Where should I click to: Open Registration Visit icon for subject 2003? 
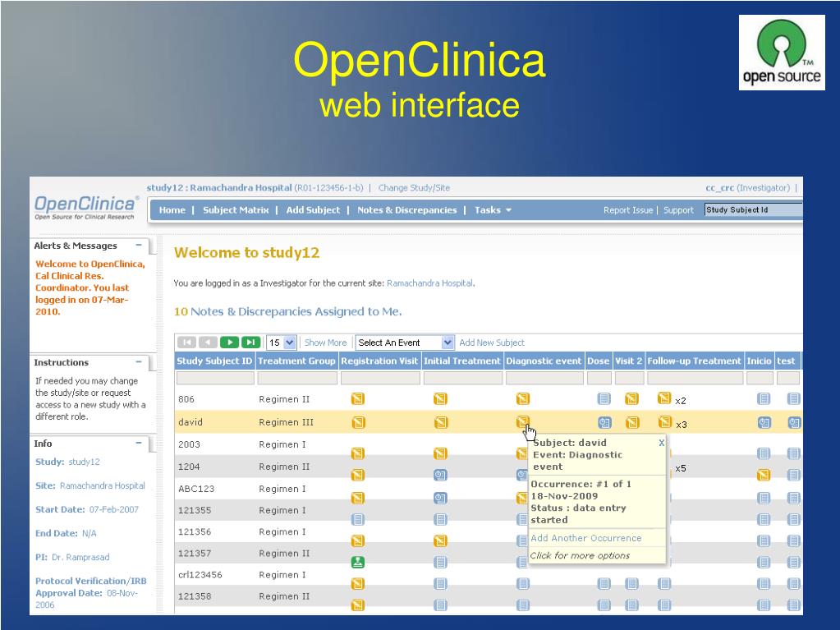(358, 453)
